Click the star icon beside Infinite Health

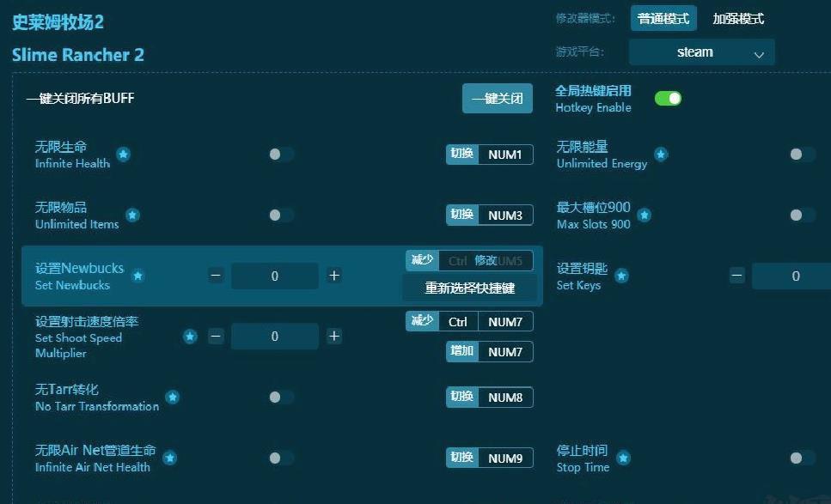[x=124, y=154]
